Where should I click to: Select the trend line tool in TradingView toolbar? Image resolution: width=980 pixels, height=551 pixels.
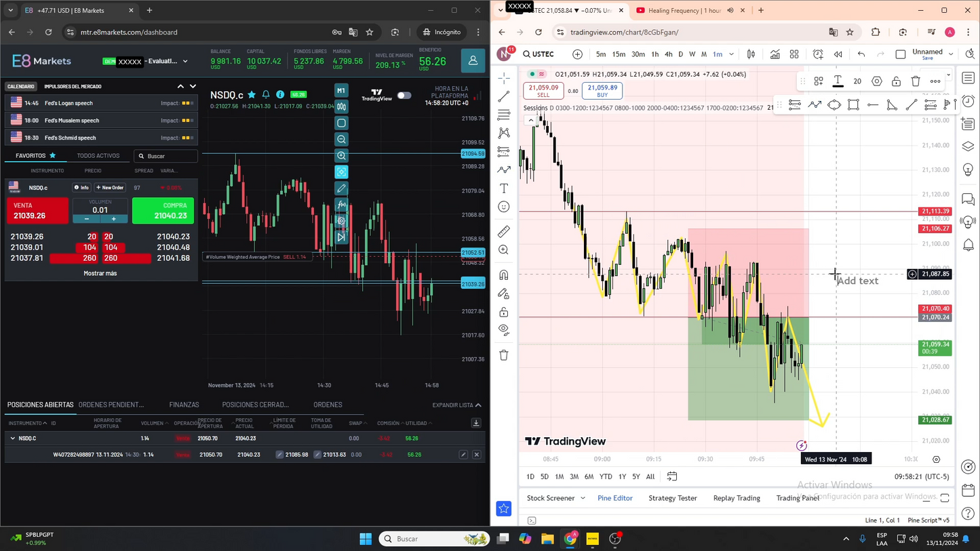click(503, 96)
